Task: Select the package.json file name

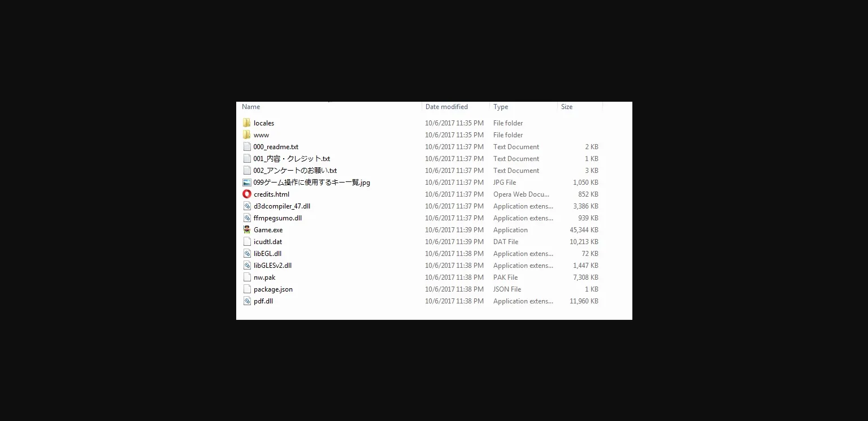Action: point(273,289)
